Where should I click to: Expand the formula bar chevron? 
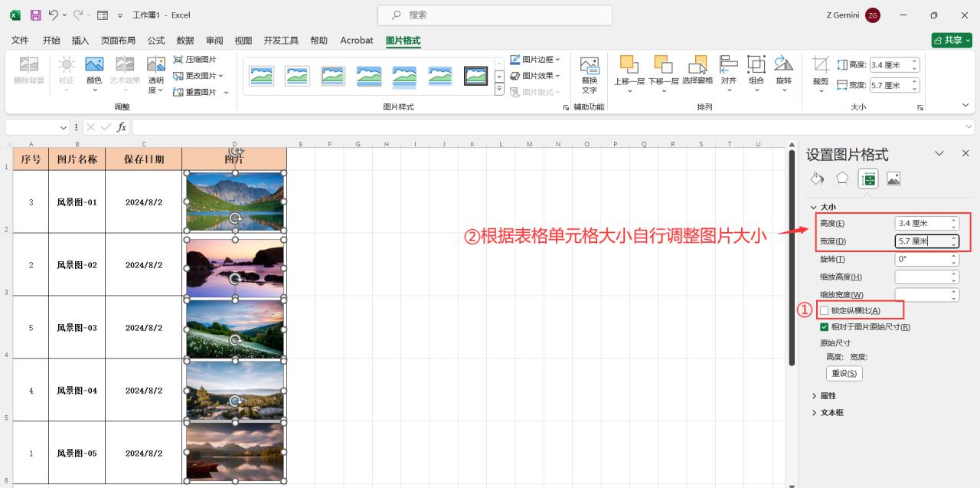coord(969,127)
